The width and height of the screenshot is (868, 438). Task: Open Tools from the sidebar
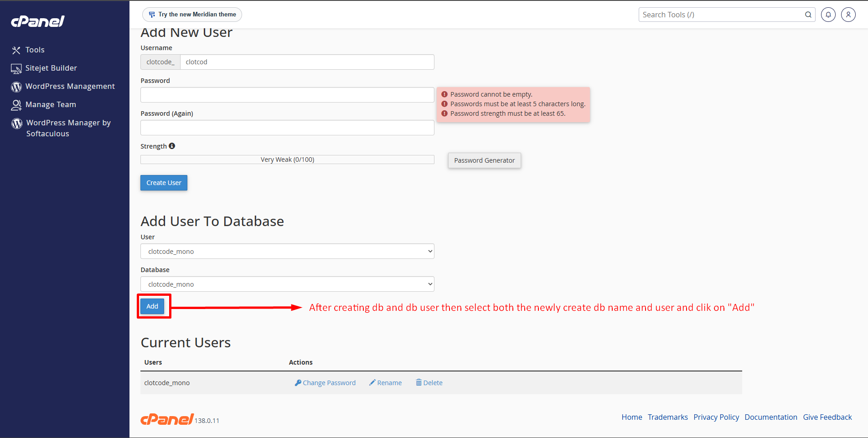[35, 50]
